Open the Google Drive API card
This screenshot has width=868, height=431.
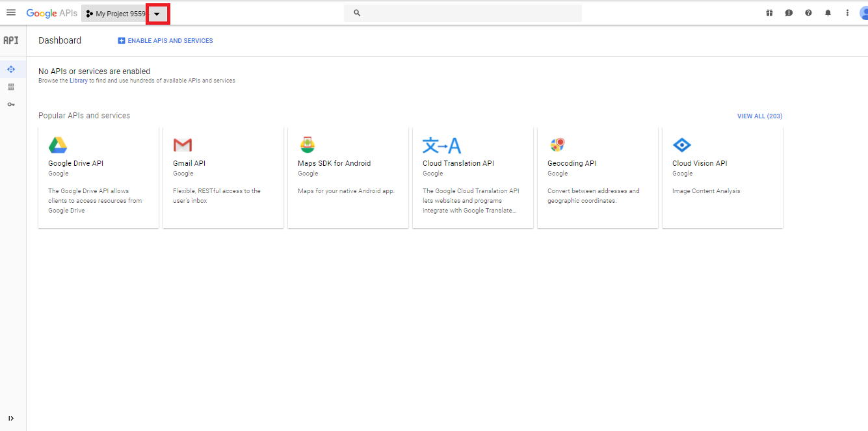[99, 177]
